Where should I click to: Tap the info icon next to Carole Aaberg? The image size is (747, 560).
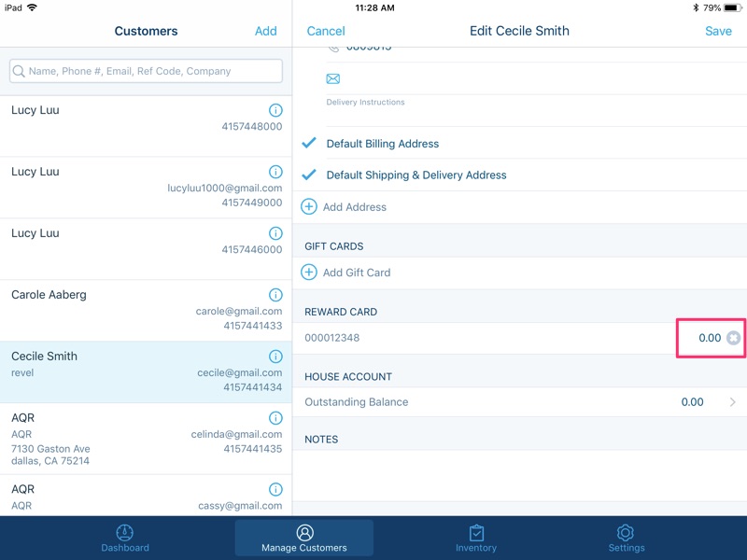[x=275, y=295]
